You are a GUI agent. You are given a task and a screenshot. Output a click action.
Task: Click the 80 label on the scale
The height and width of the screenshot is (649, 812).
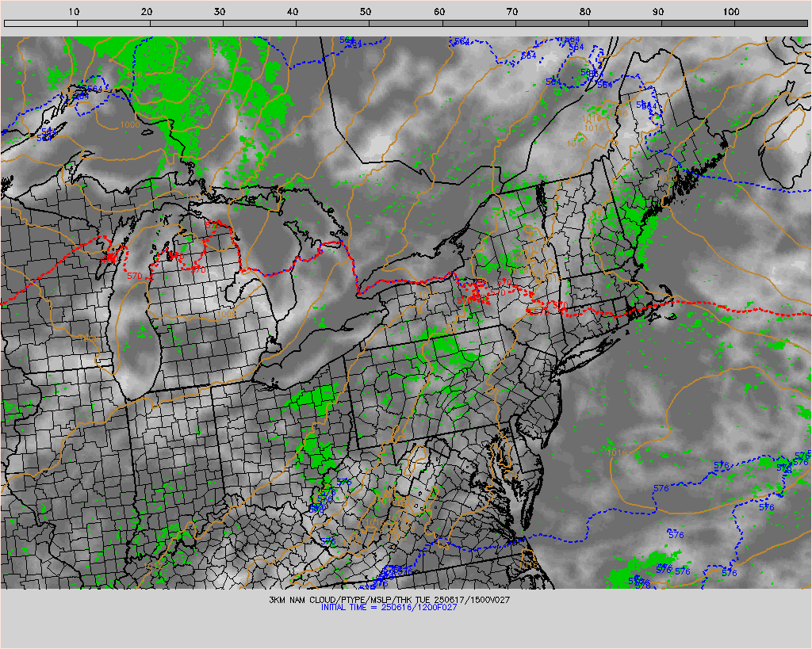click(x=585, y=12)
